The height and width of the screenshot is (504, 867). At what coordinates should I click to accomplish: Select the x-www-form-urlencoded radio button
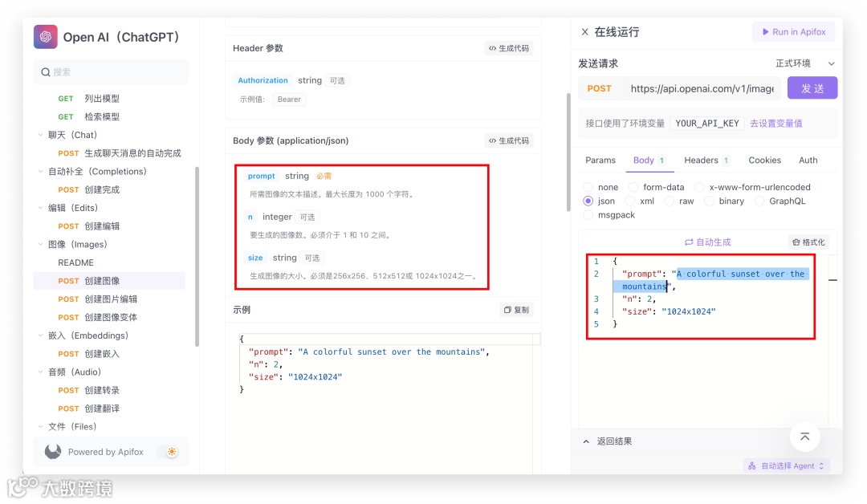pyautogui.click(x=699, y=187)
